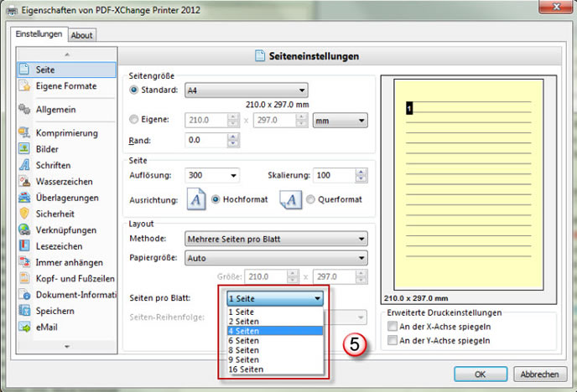Adjust the Skalierung spinner arrows
The height and width of the screenshot is (392, 577).
[361, 175]
